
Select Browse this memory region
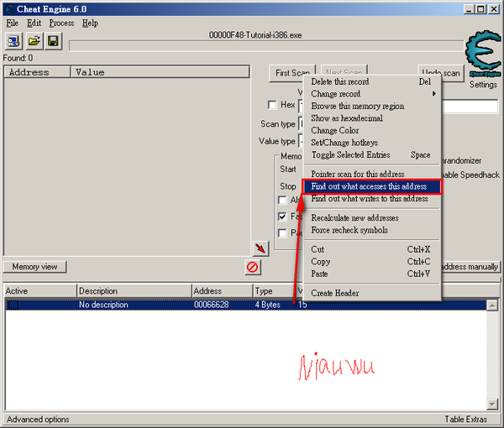click(x=372, y=106)
